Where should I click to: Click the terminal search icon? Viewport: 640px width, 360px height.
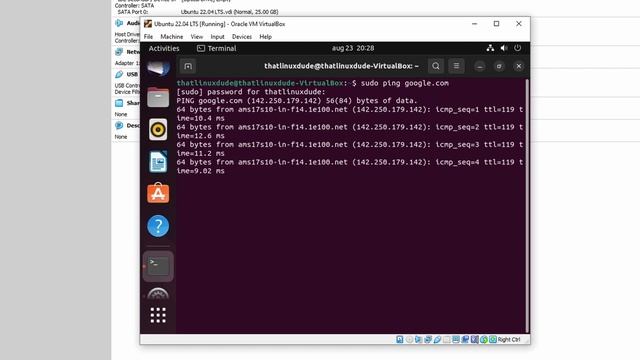436,66
